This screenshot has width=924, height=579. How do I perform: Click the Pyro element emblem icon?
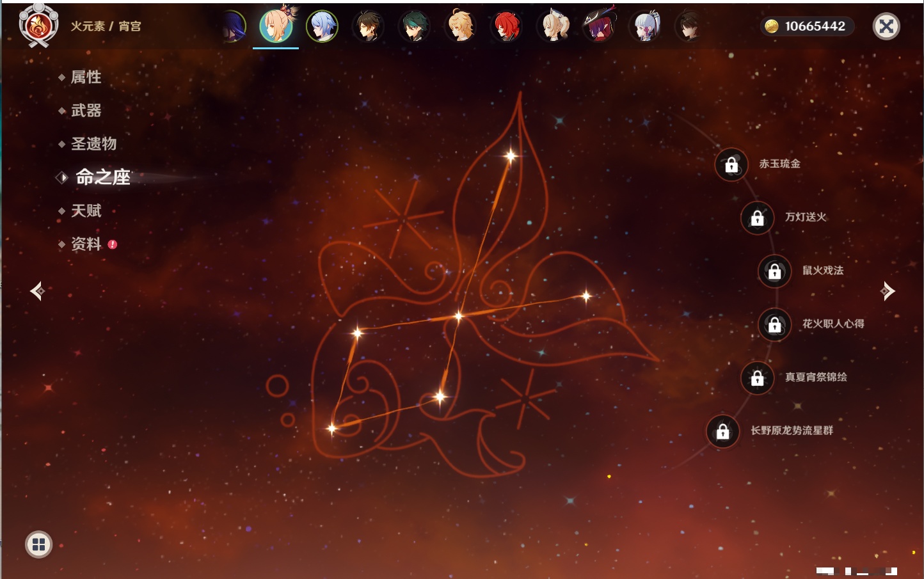(x=38, y=26)
